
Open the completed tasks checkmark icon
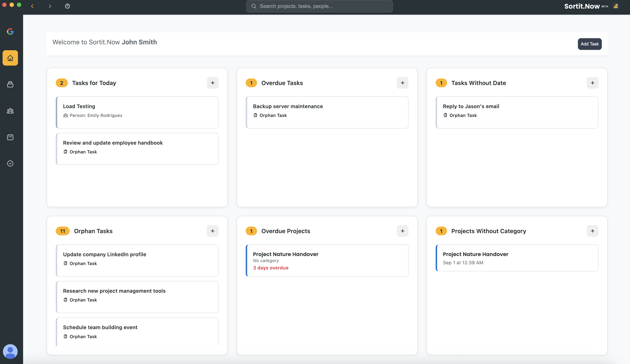coord(10,163)
